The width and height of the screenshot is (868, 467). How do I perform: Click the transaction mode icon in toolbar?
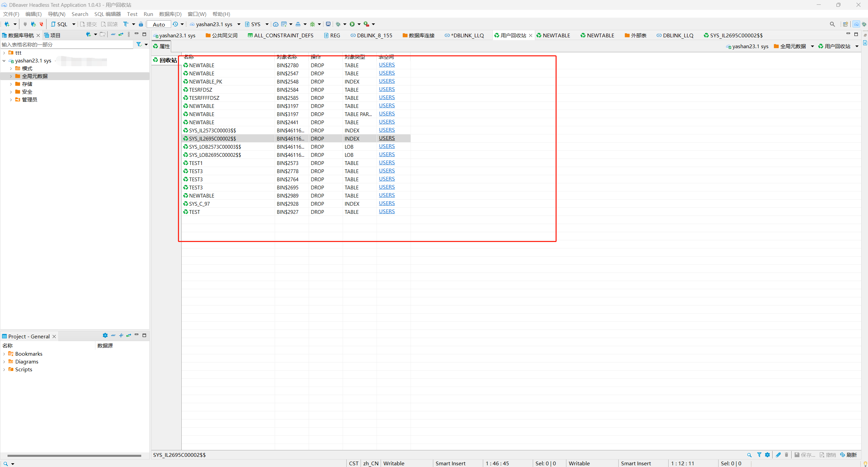[x=126, y=24]
